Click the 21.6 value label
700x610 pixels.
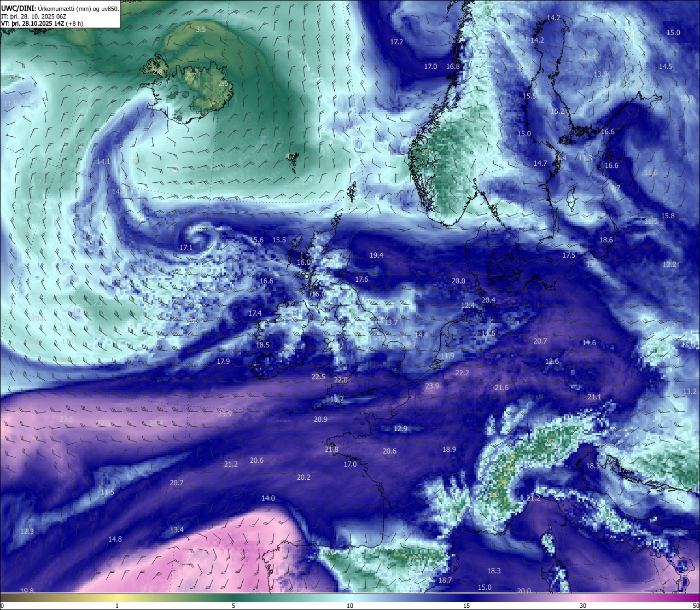click(x=501, y=387)
